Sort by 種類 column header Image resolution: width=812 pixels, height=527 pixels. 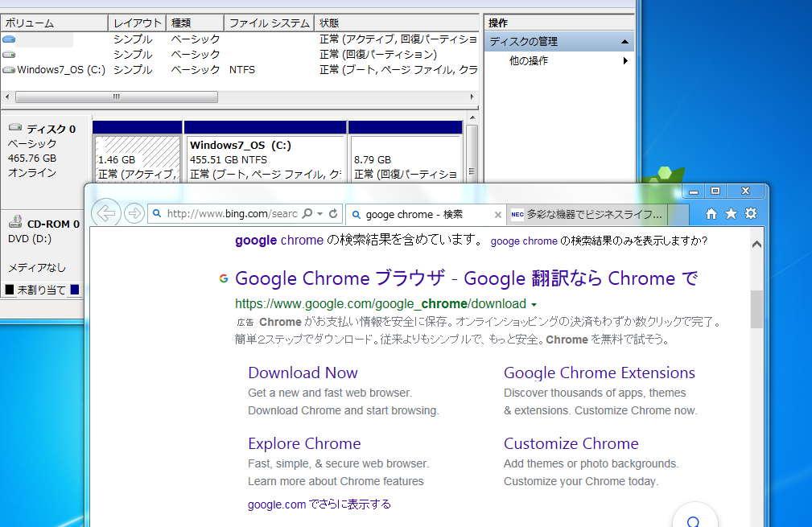point(196,23)
